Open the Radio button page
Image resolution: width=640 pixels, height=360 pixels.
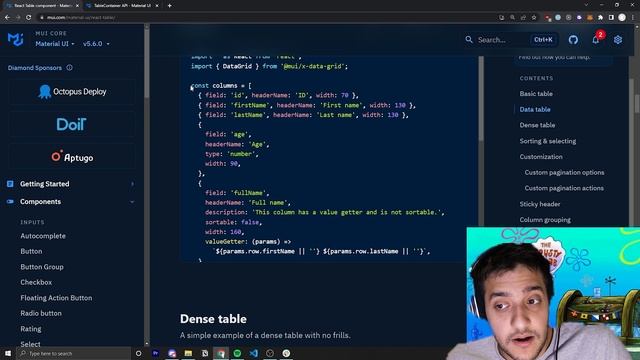pos(41,313)
